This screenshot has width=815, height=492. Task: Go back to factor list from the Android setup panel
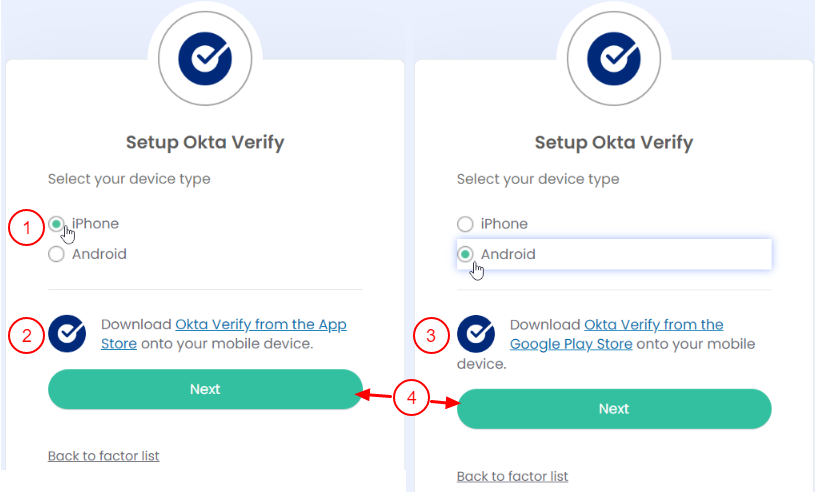tap(512, 476)
